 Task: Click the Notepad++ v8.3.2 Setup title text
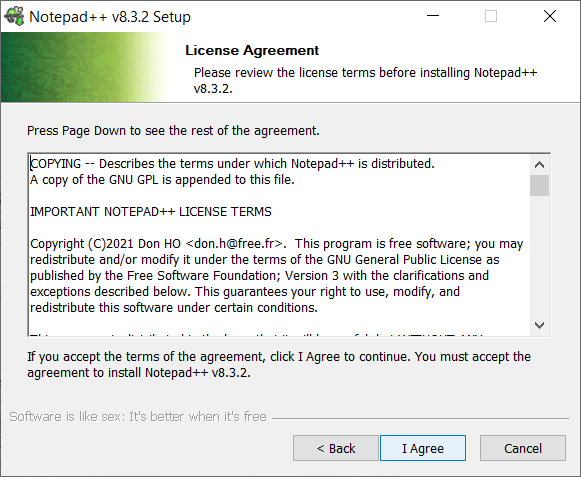[110, 17]
